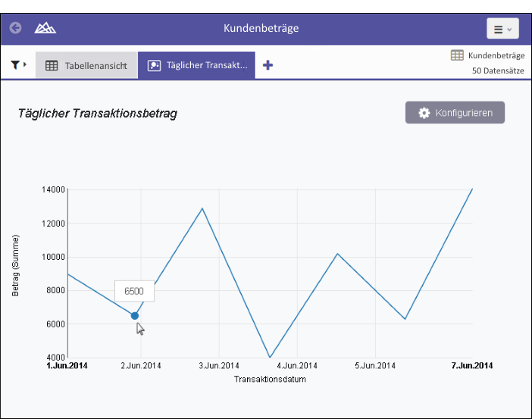Viewport: 532px width, 419px height.
Task: Click the gear icon on the Konfigurieren button
Action: [x=424, y=113]
